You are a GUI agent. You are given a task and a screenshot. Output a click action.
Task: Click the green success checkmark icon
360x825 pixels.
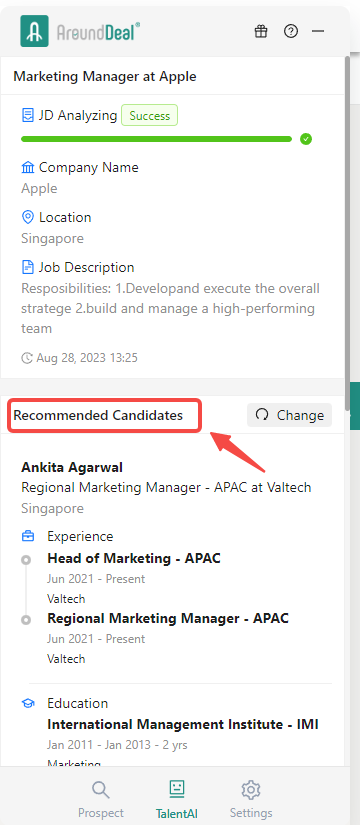tap(306, 139)
